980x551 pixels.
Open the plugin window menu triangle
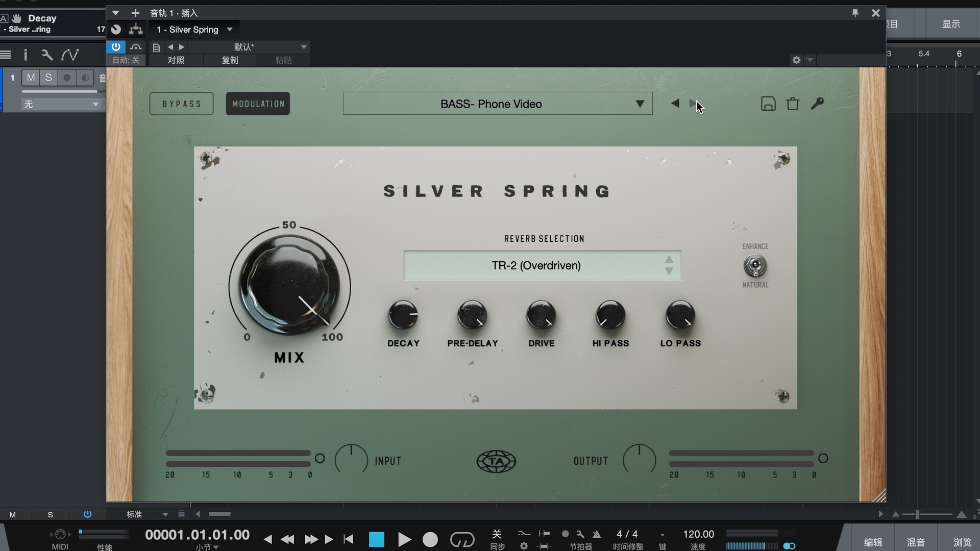coord(116,13)
